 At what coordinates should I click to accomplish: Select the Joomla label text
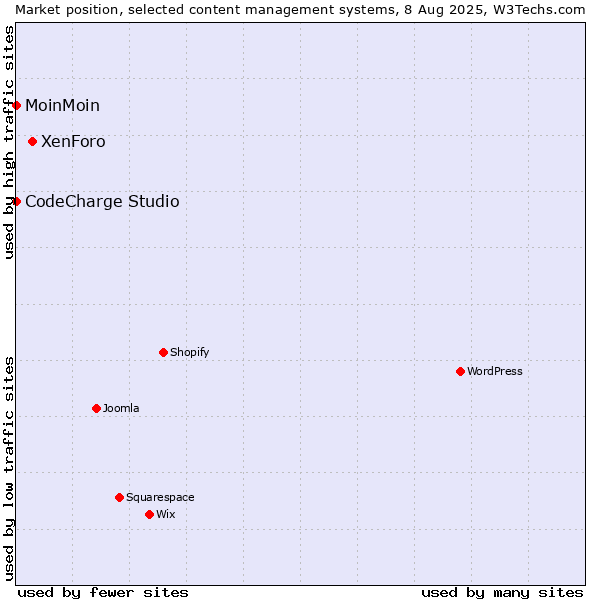(x=121, y=409)
